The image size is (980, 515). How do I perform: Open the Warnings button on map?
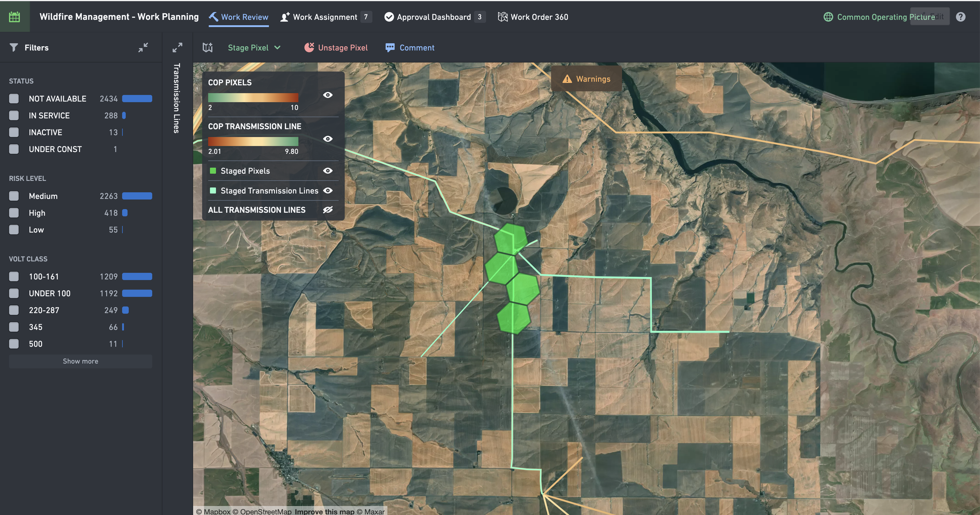pos(586,79)
